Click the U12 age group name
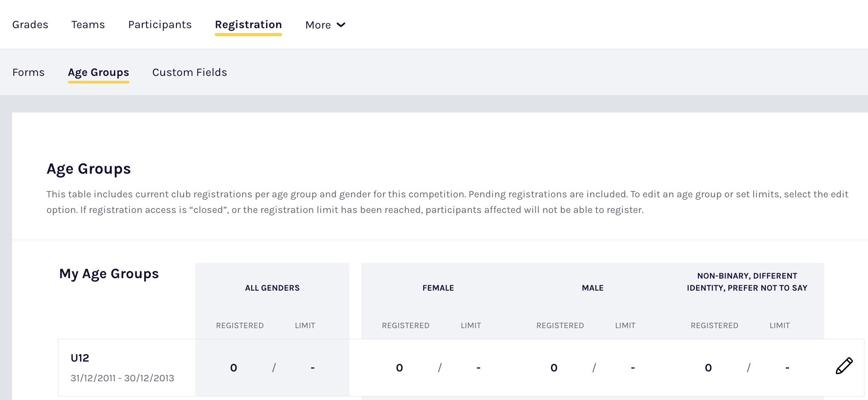 [x=80, y=358]
